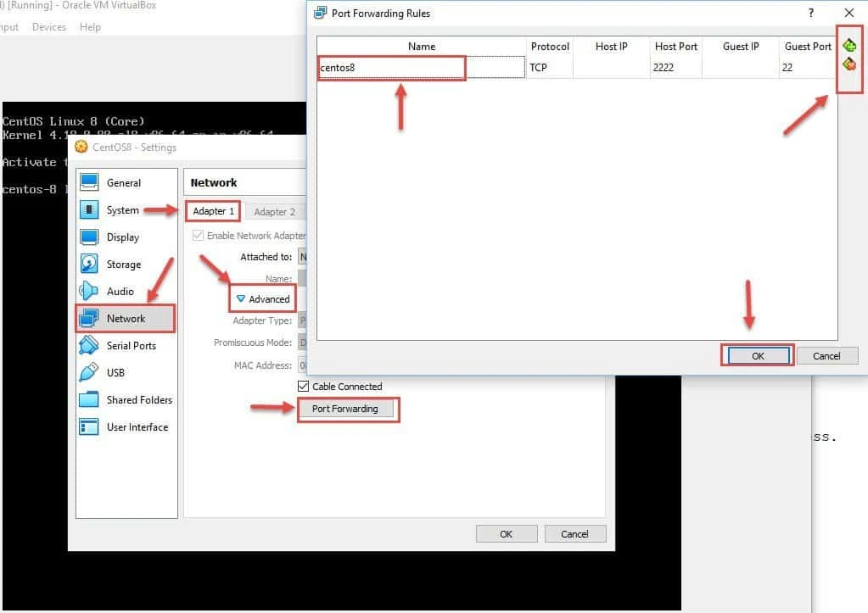Edit the centos8 rule name field
The width and height of the screenshot is (868, 613).
(390, 67)
